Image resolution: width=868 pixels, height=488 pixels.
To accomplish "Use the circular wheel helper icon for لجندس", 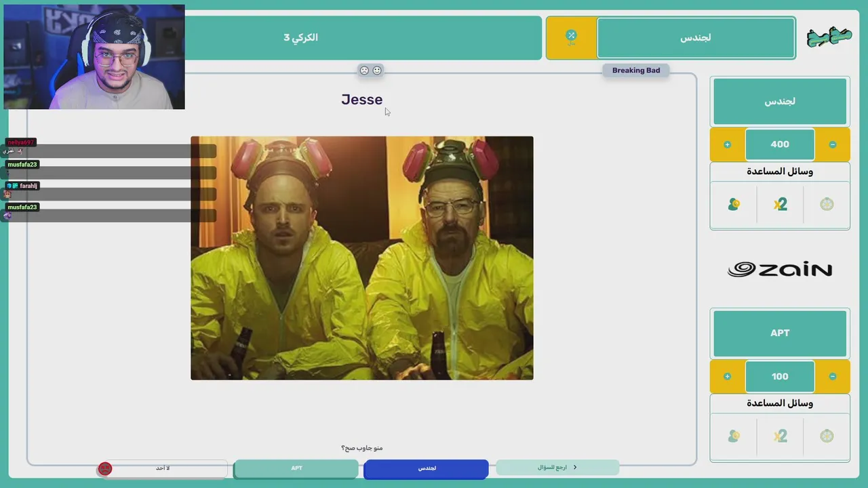I will click(827, 204).
